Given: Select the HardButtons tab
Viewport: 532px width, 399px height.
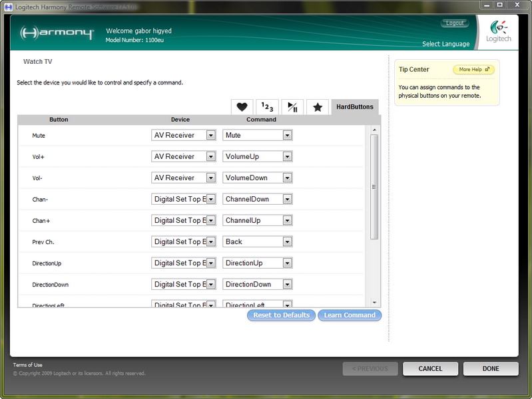Looking at the screenshot, I should [354, 107].
